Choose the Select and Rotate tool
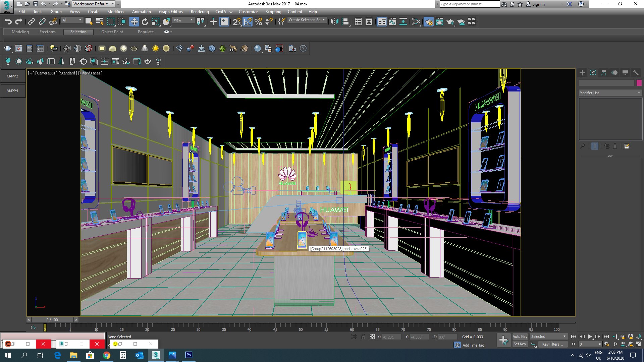 [145, 22]
